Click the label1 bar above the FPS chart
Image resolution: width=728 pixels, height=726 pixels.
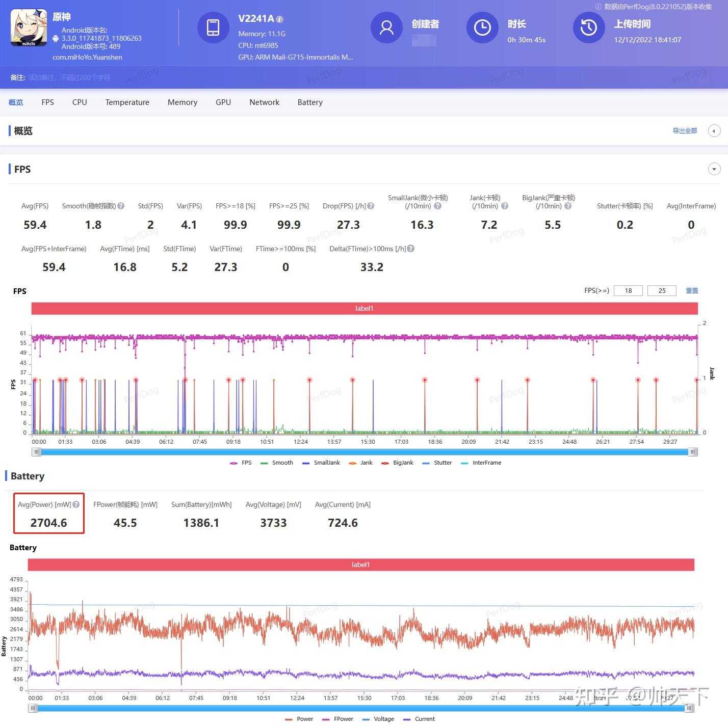(365, 308)
